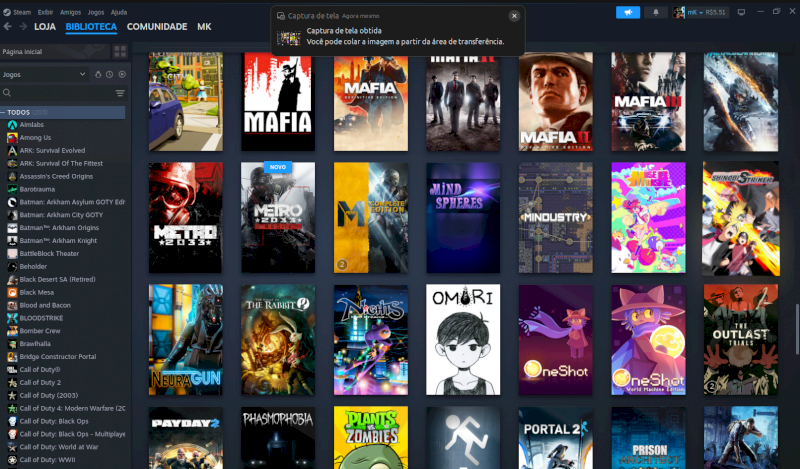This screenshot has height=469, width=800.
Task: Go to the LOJA tab
Action: pos(45,27)
